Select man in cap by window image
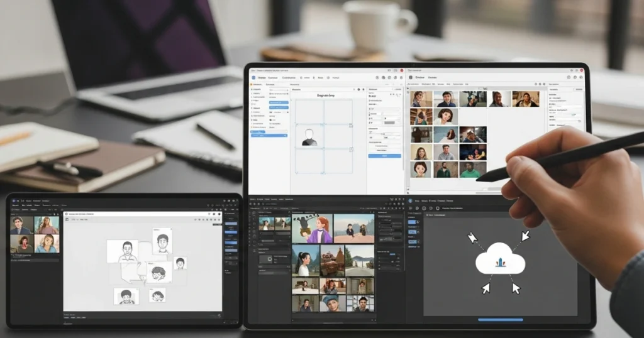Image resolution: width=644 pixels, height=338 pixels. tap(360, 303)
